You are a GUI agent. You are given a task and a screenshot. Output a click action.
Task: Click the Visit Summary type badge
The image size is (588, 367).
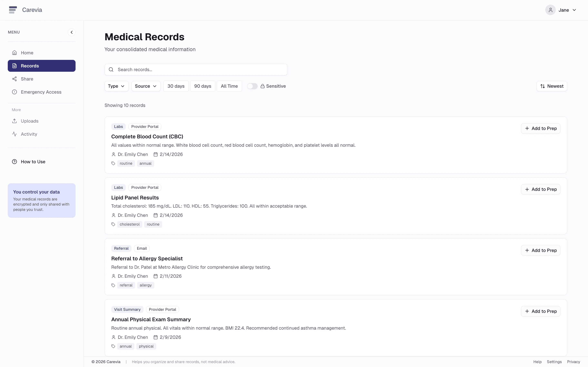pos(127,309)
